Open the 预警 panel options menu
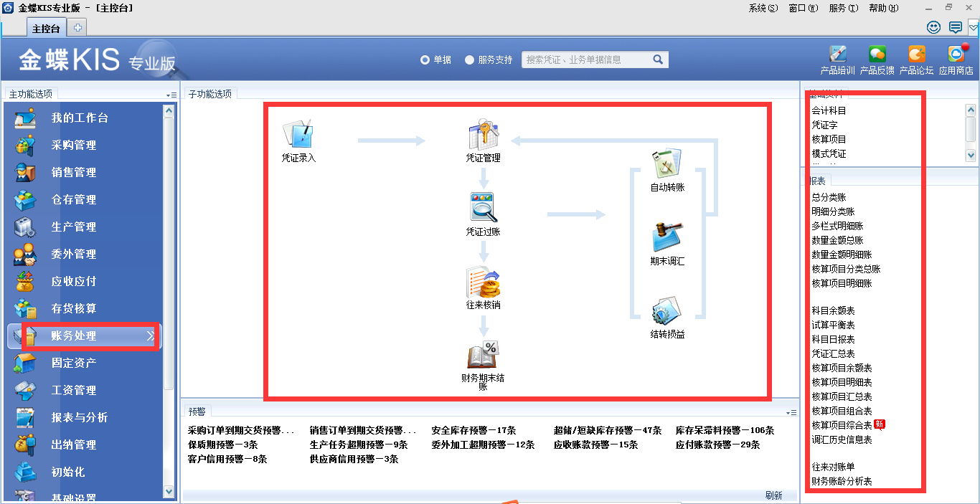980x504 pixels. point(792,412)
